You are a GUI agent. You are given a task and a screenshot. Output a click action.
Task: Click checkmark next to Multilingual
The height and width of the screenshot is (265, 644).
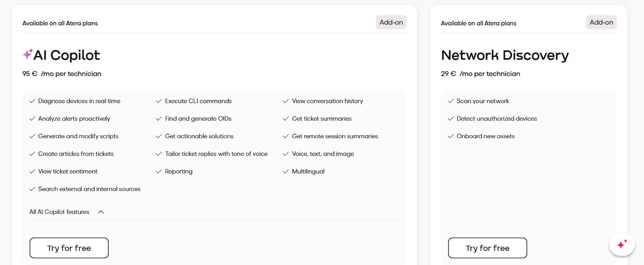point(286,172)
